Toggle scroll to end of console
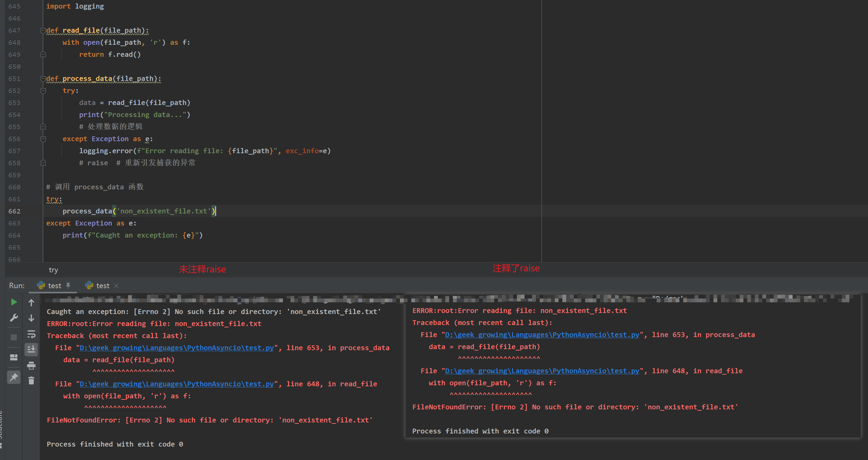This screenshot has width=868, height=460. tap(31, 349)
